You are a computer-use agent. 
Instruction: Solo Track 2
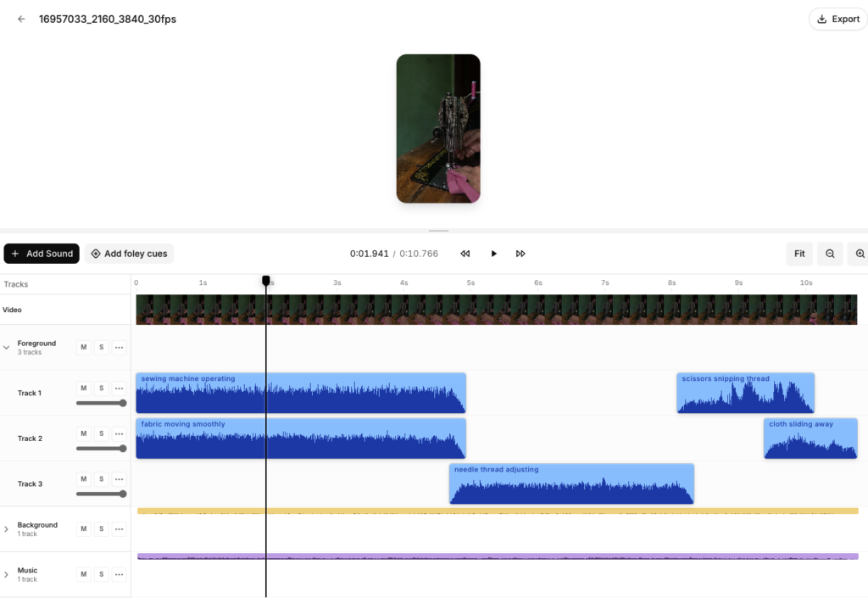[x=102, y=433]
